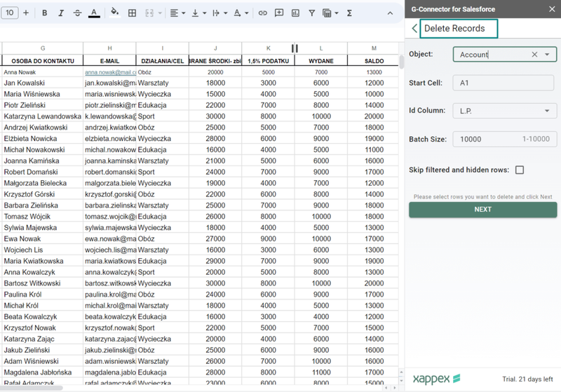Apply strikethrough formatting
This screenshot has height=392, width=561.
point(77,13)
